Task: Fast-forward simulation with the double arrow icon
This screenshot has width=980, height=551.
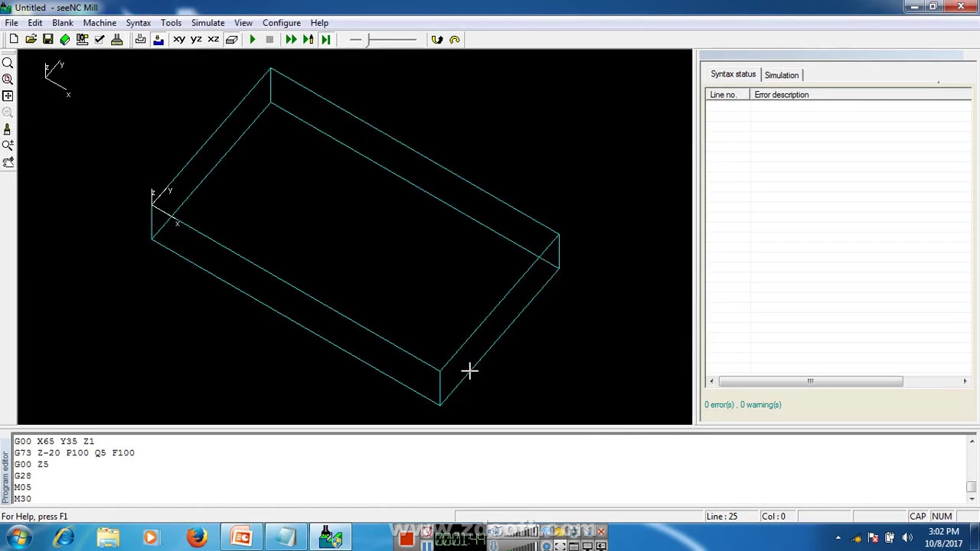Action: [x=291, y=40]
